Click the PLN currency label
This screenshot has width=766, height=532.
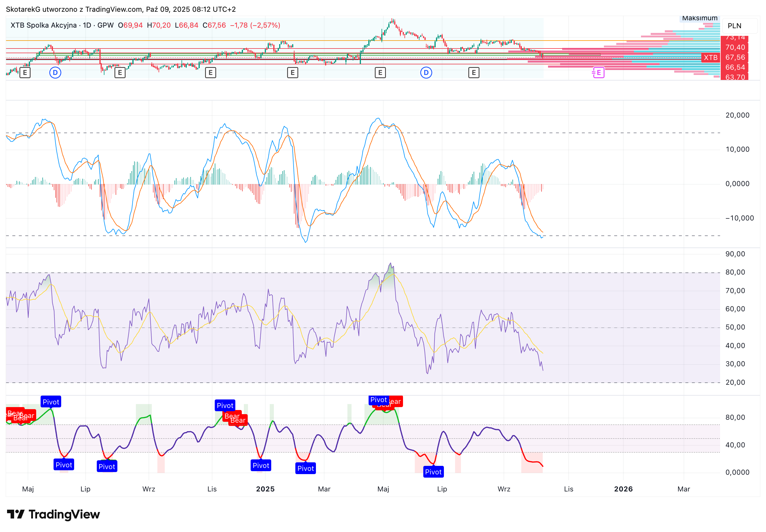click(x=734, y=26)
